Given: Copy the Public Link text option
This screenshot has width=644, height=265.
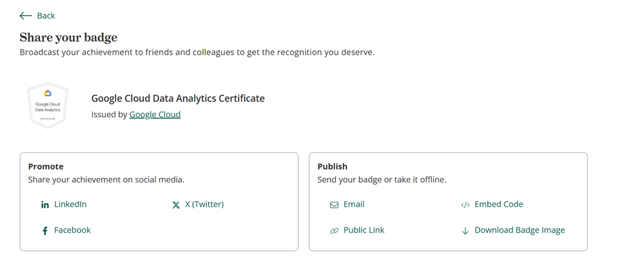Looking at the screenshot, I should 364,230.
